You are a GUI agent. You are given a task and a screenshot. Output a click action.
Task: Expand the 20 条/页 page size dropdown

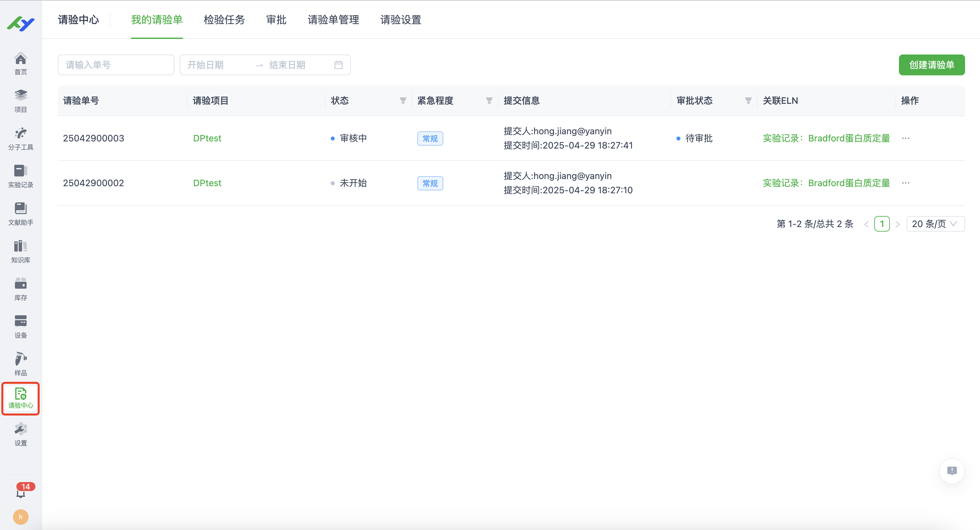tap(935, 224)
